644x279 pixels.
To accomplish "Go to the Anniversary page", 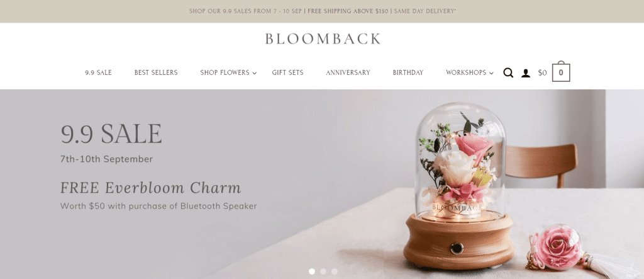I will 348,72.
